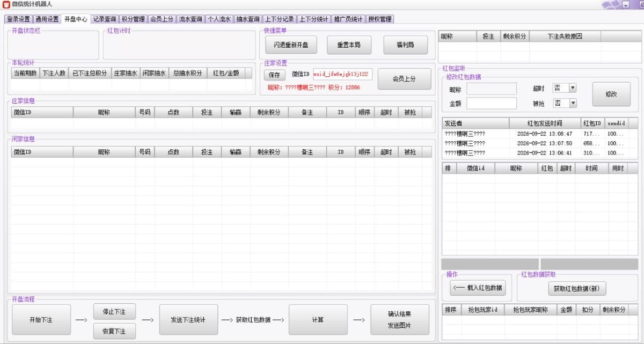
Task: Click 备注 header in 闲家信息 table
Action: [x=308, y=152]
